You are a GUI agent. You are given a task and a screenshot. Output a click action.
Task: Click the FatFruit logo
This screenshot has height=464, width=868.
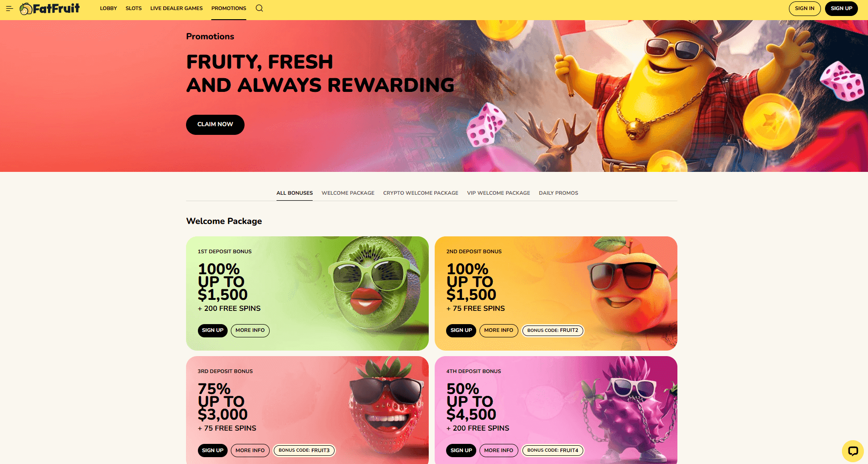[x=49, y=8]
